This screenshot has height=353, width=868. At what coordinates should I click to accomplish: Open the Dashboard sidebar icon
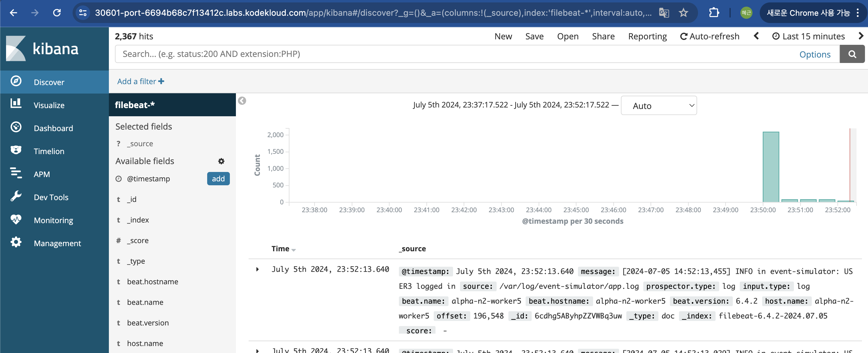click(x=16, y=127)
